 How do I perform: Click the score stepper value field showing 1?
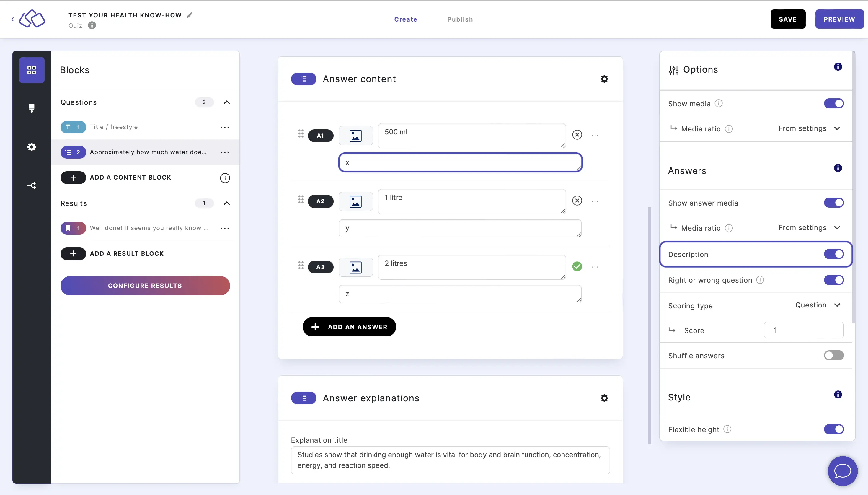coord(804,330)
